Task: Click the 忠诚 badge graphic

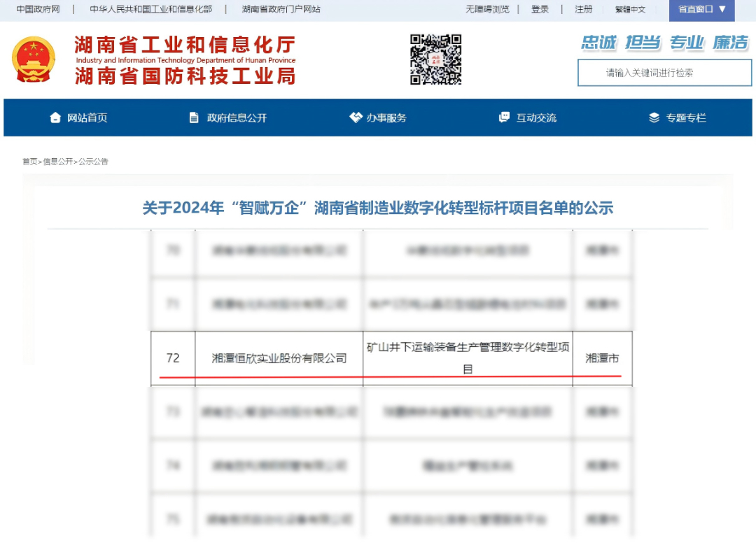Action: (x=600, y=42)
